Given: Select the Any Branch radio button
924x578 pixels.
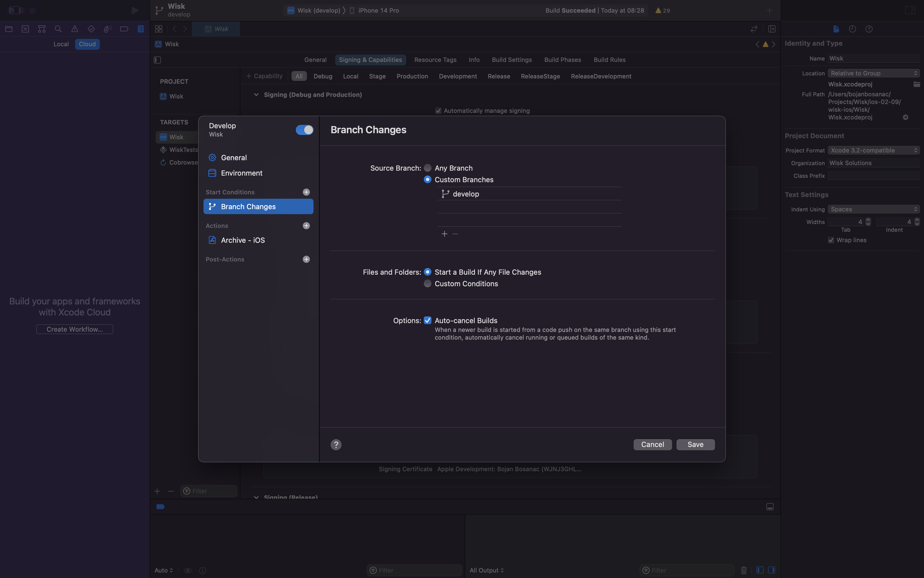Looking at the screenshot, I should (428, 168).
